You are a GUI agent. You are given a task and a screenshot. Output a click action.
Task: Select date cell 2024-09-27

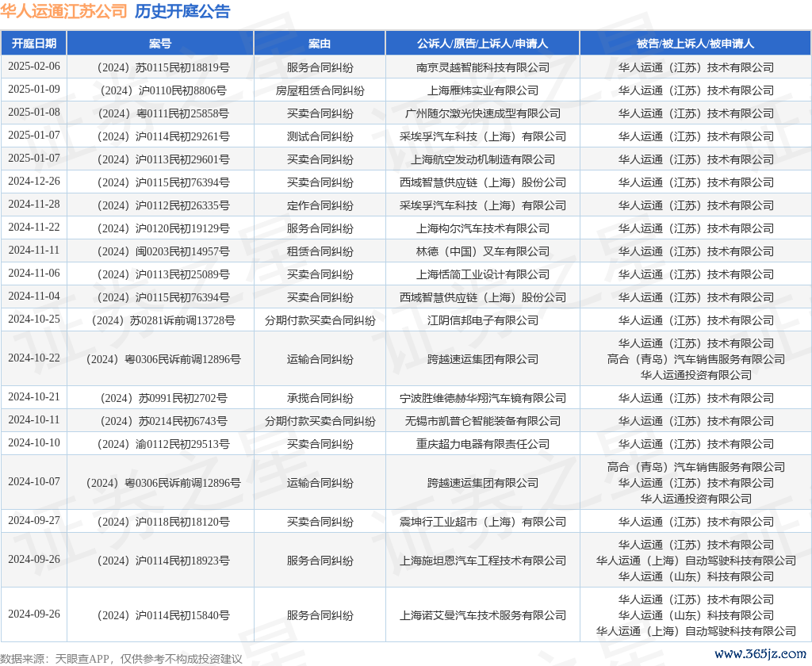34,521
